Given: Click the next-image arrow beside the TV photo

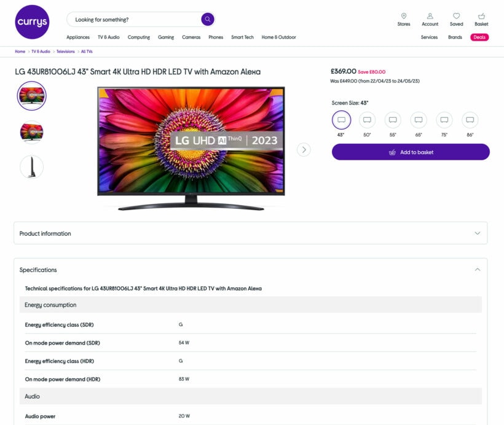Looking at the screenshot, I should point(304,149).
